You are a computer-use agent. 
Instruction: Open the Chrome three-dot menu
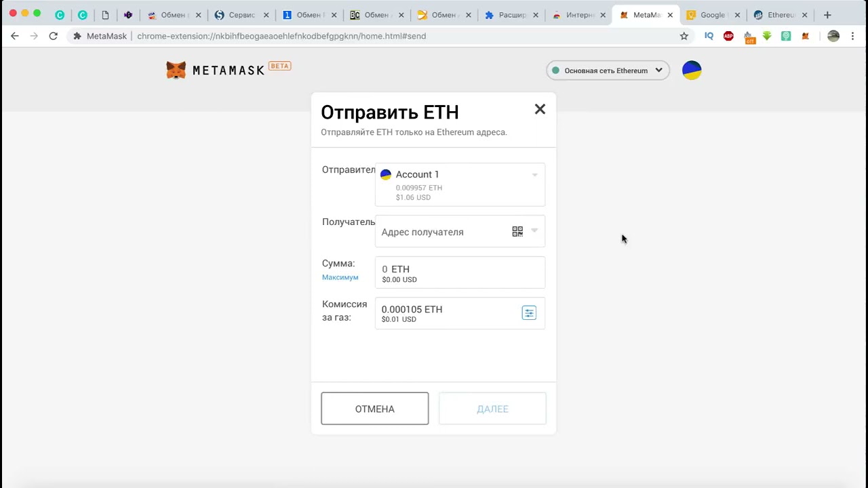pos(853,36)
